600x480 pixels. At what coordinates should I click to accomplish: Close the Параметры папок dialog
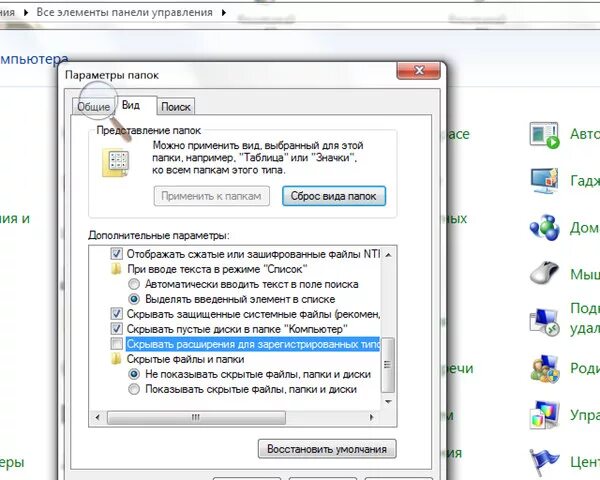tap(419, 70)
